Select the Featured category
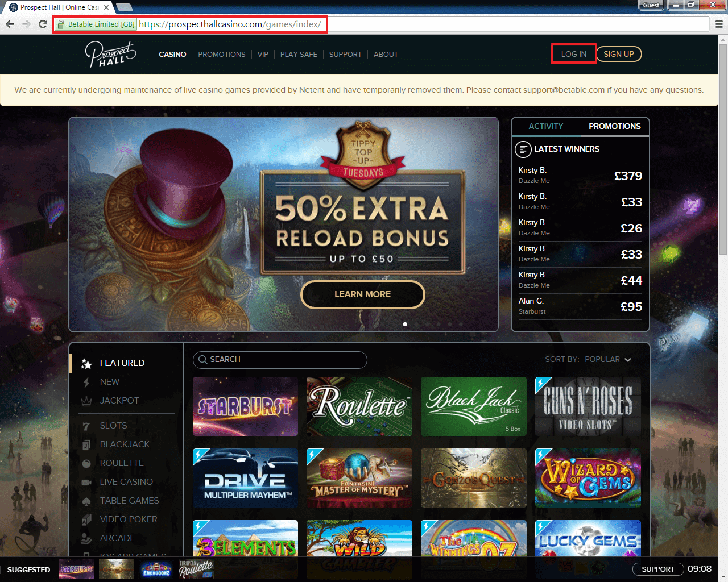This screenshot has width=728, height=582. [x=122, y=363]
